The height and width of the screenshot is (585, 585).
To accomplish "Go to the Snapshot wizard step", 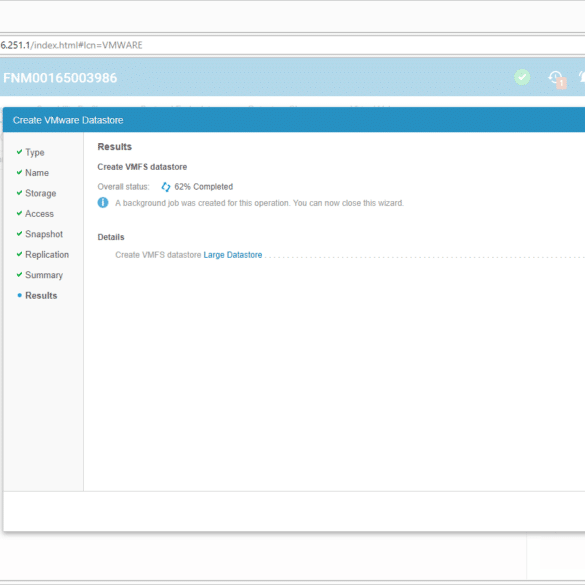I will tap(44, 234).
